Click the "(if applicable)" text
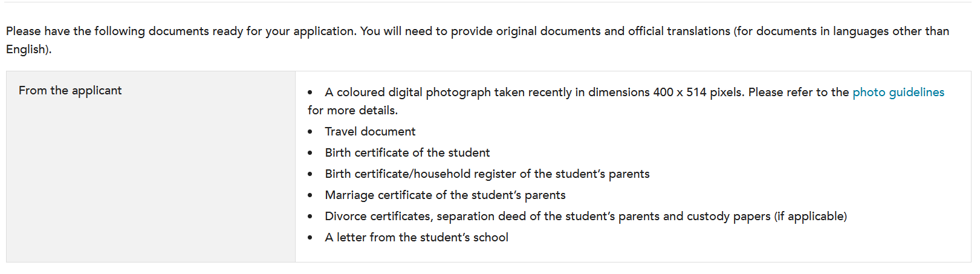Image resolution: width=980 pixels, height=274 pixels. pyautogui.click(x=811, y=216)
